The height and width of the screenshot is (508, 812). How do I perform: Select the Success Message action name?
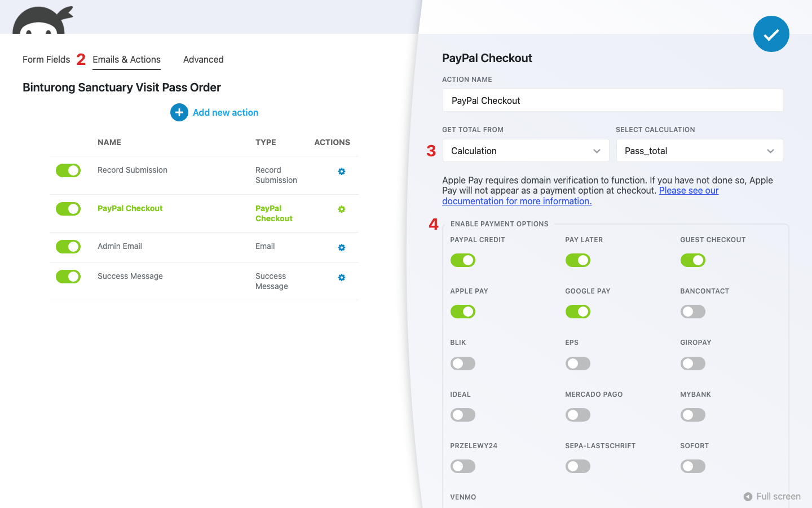[x=130, y=276]
